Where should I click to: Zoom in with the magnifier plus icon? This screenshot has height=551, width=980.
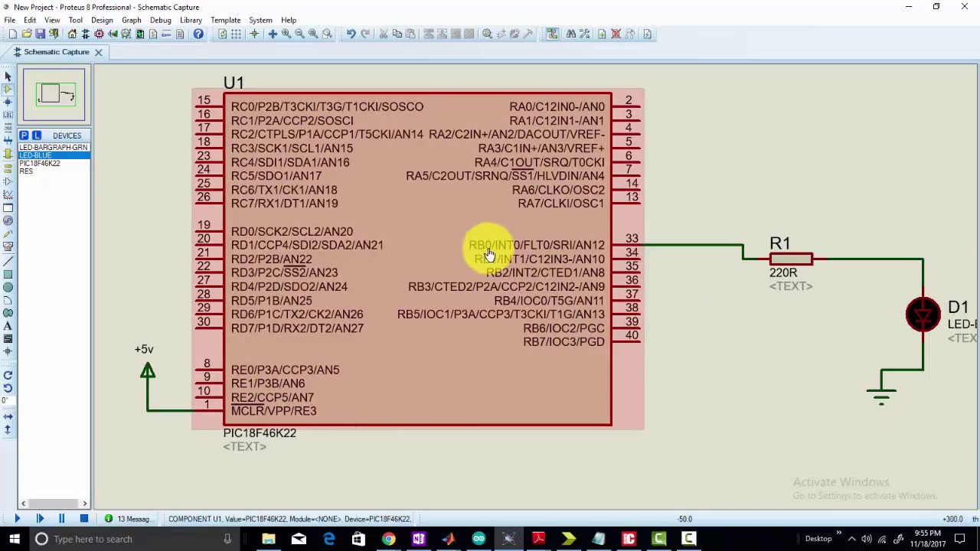286,34
